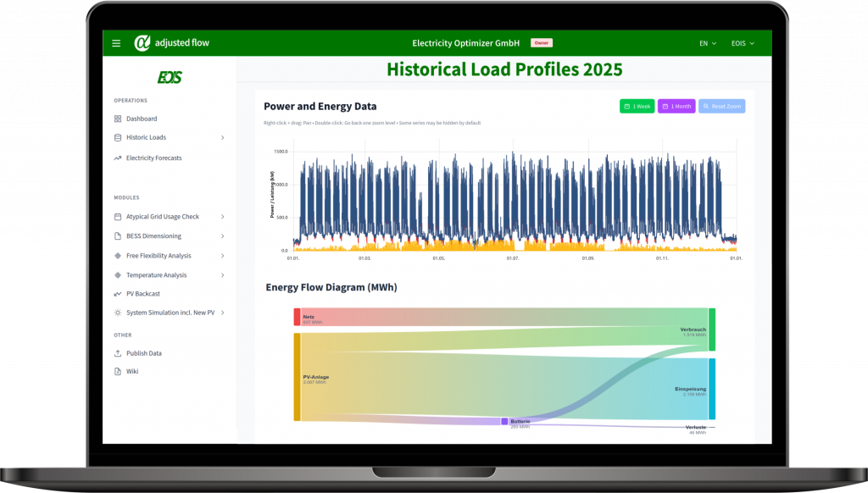The image size is (868, 493).
Task: Click the adjusted flow logo
Action: [171, 42]
